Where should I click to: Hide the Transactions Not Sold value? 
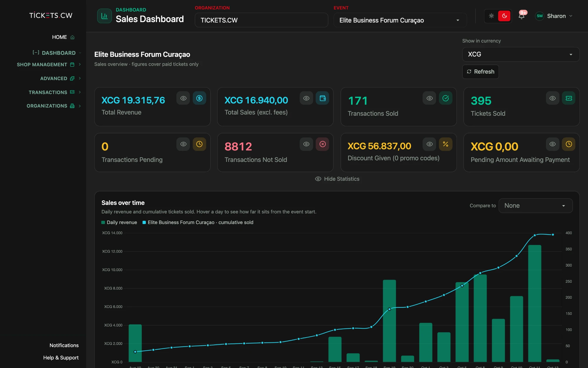pos(306,144)
